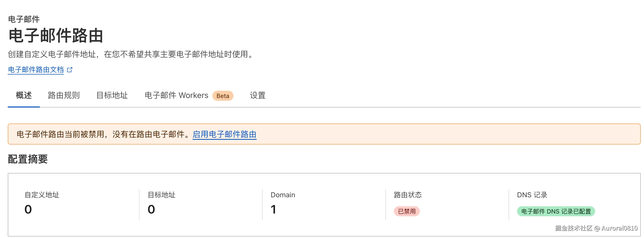Click the 配置摘要 section heading

click(28, 159)
